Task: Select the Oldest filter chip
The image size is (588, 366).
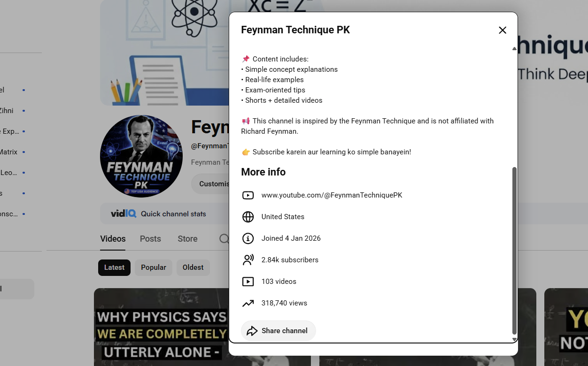Action: 193,267
